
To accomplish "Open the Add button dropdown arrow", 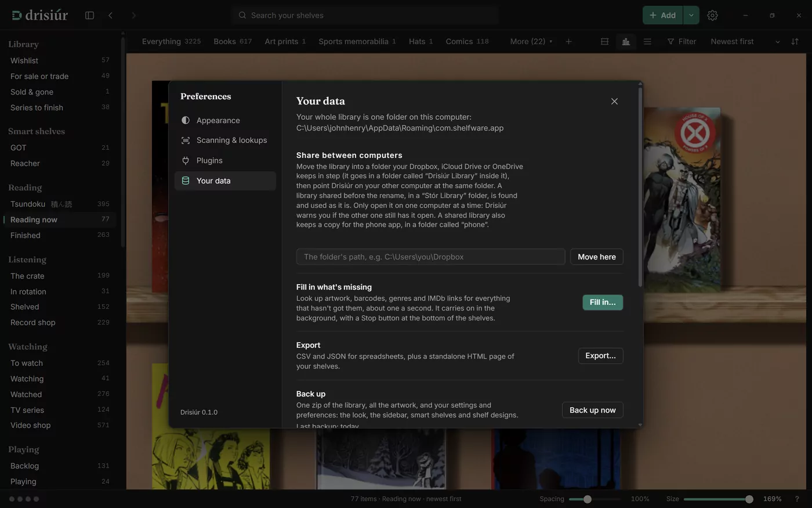I will 691,15.
